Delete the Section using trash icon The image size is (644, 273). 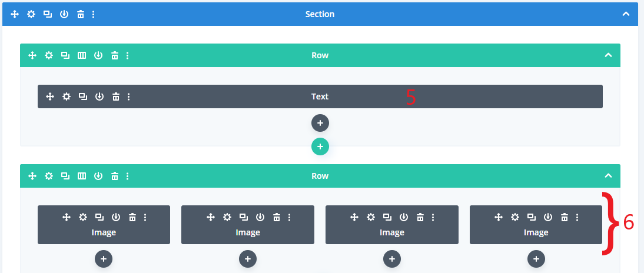pyautogui.click(x=81, y=14)
